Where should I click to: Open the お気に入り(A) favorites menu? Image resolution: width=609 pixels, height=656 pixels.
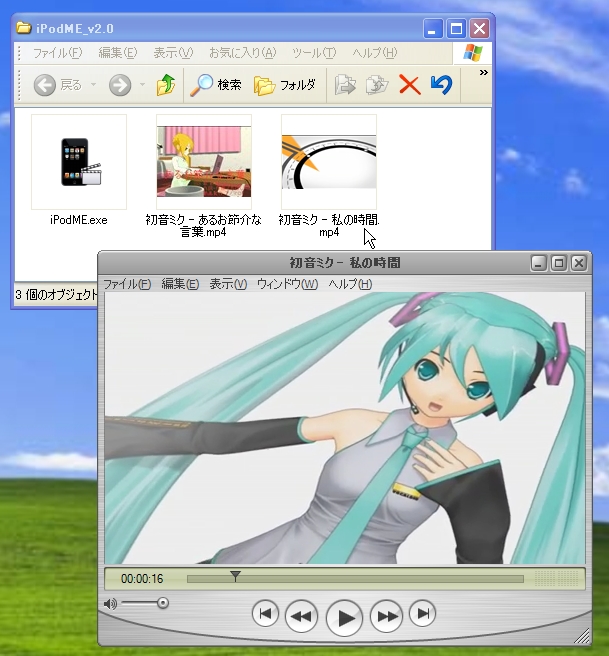click(x=243, y=53)
